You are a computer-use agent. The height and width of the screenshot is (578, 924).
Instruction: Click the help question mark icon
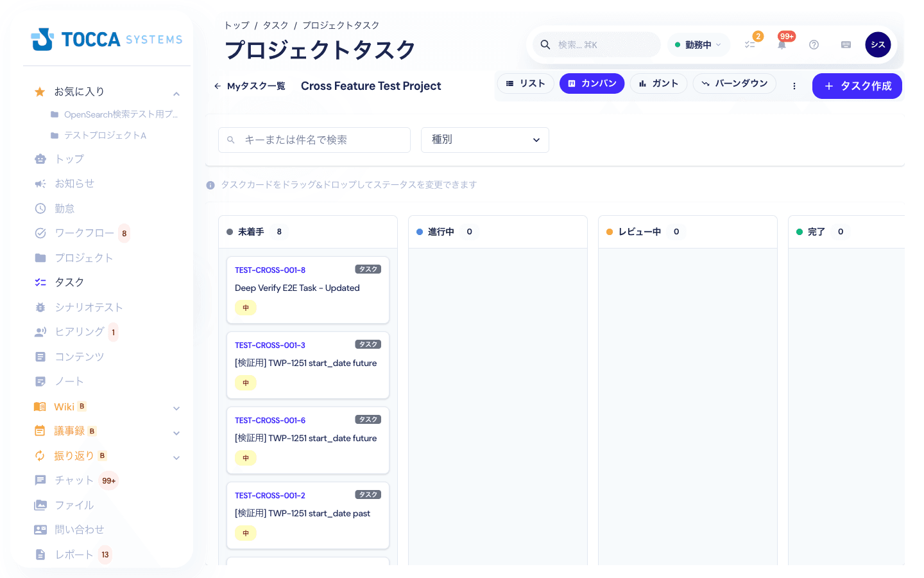814,45
